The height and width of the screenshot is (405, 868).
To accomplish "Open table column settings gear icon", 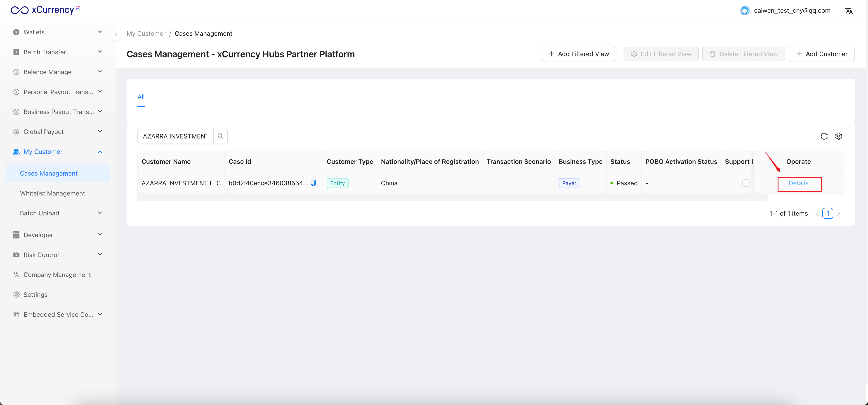I will click(839, 136).
